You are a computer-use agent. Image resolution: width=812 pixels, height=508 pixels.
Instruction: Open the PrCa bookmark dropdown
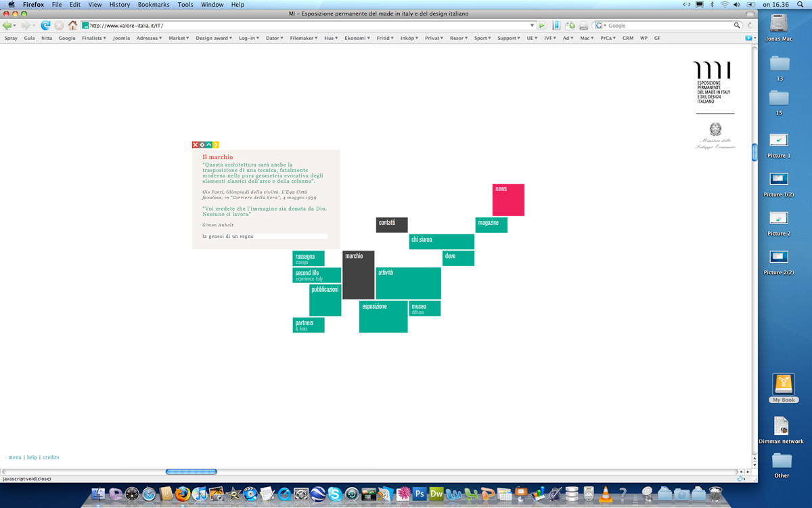(x=609, y=39)
